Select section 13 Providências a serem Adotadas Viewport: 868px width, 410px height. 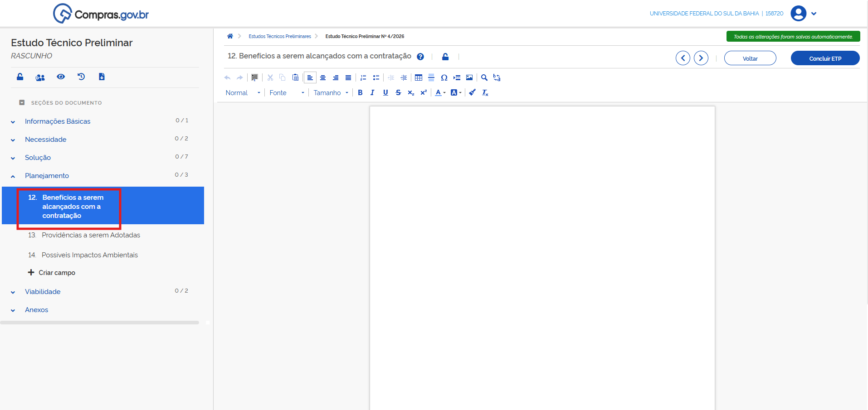pyautogui.click(x=91, y=235)
